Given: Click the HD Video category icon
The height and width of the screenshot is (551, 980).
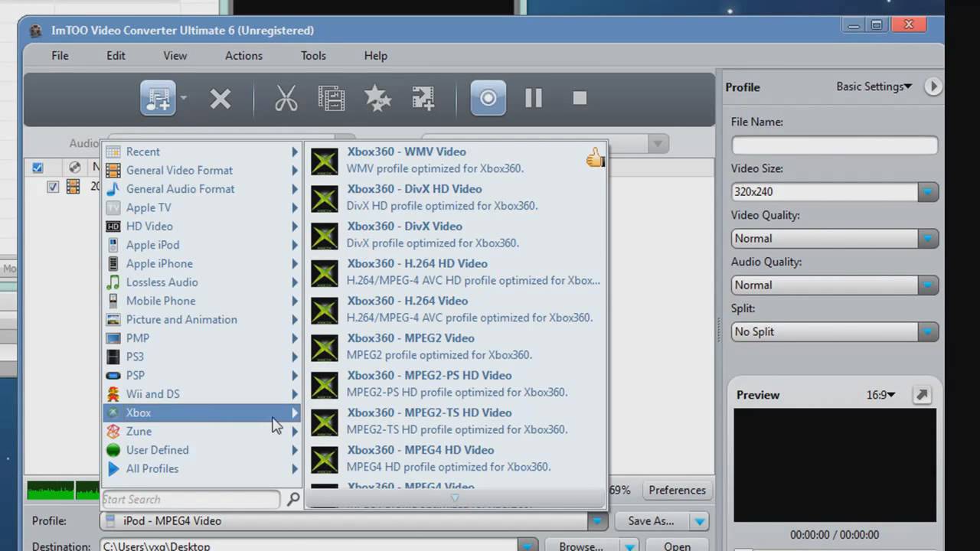Looking at the screenshot, I should point(113,227).
